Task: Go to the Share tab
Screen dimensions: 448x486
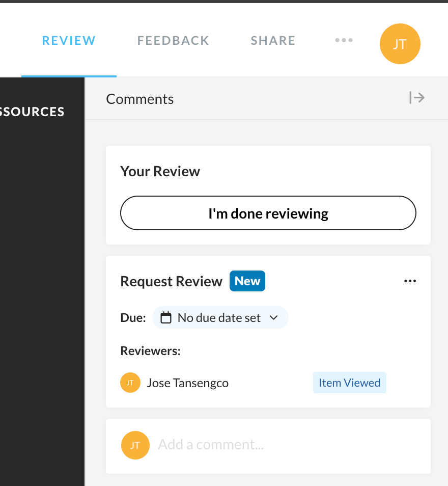Action: click(273, 41)
